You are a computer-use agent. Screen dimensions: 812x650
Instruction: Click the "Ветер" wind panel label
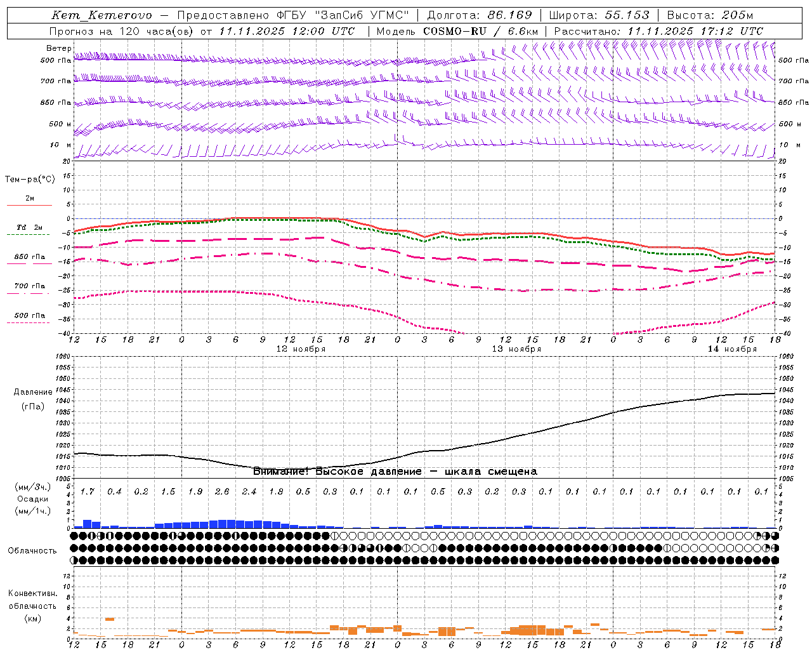[58, 48]
